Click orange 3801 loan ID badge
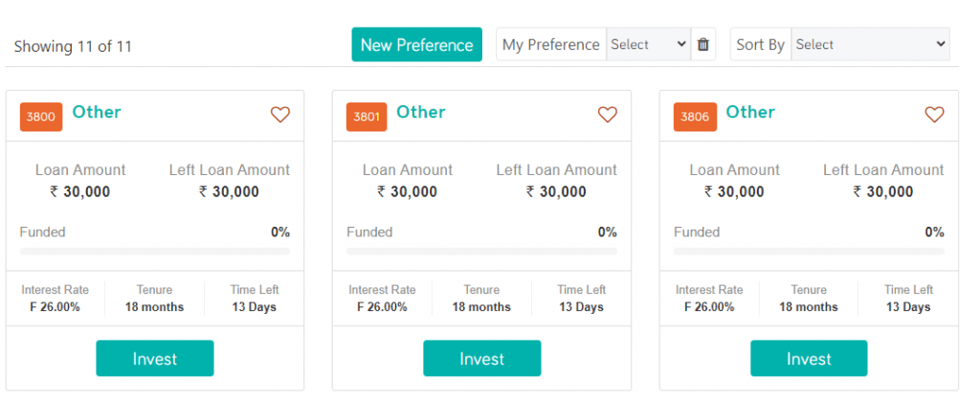Image resolution: width=980 pixels, height=400 pixels. pos(367,117)
